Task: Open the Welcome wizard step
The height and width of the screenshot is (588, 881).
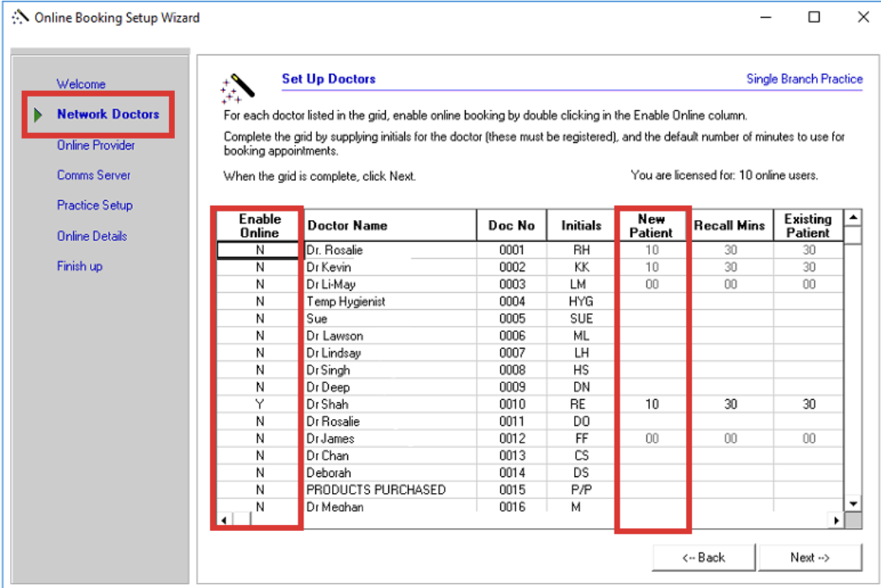Action: (x=81, y=84)
